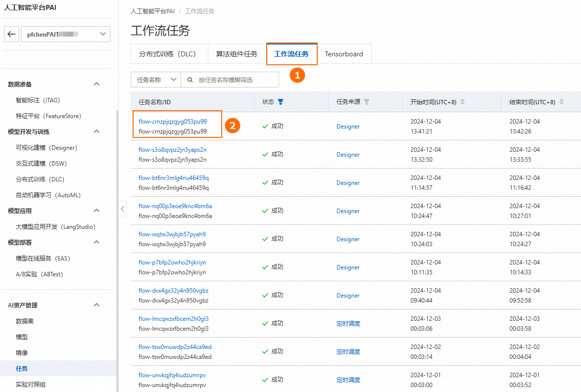This screenshot has height=392, width=581.
Task: Click the 任务来源 filter icon
Action: click(x=367, y=102)
